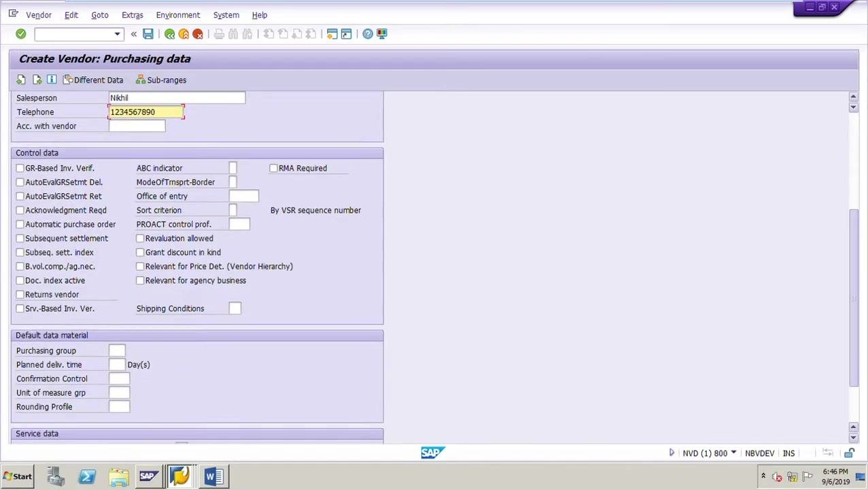Click the Previous Screen icon in application toolbar
The width and height of the screenshot is (868, 490).
point(21,80)
